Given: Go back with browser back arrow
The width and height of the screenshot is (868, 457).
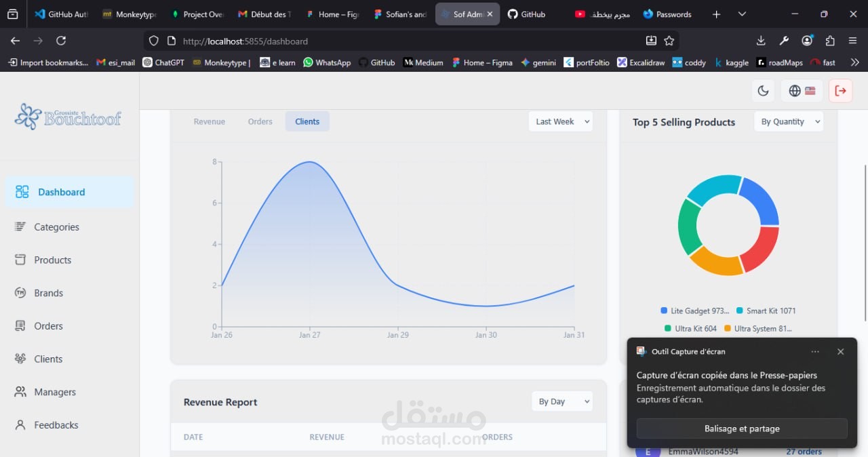Looking at the screenshot, I should click(x=15, y=41).
